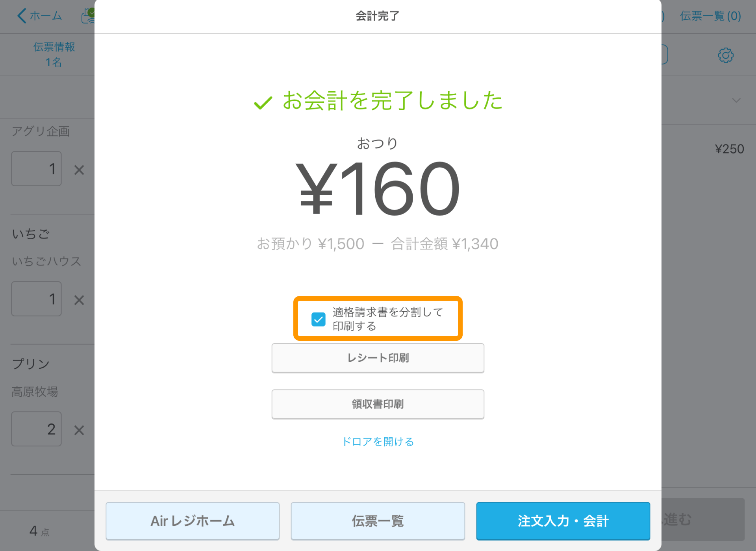Expand the collapsed section with the chevron

point(736,100)
